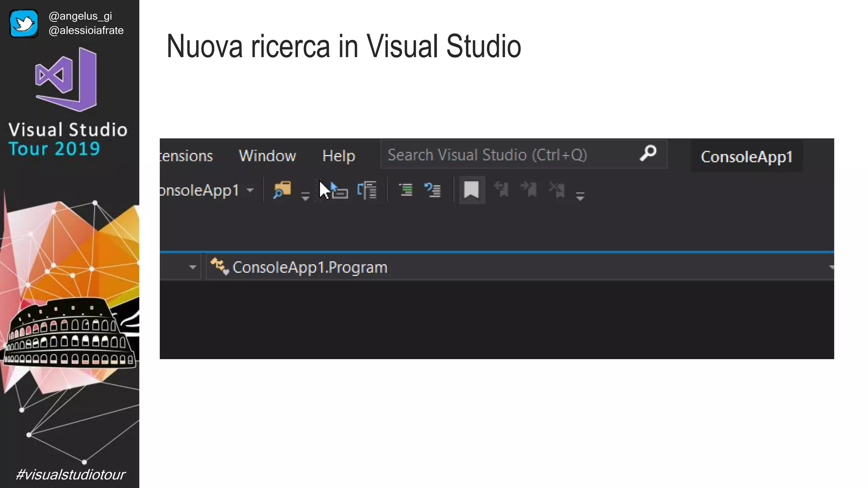Focus the Search Visual Studio box

click(524, 155)
